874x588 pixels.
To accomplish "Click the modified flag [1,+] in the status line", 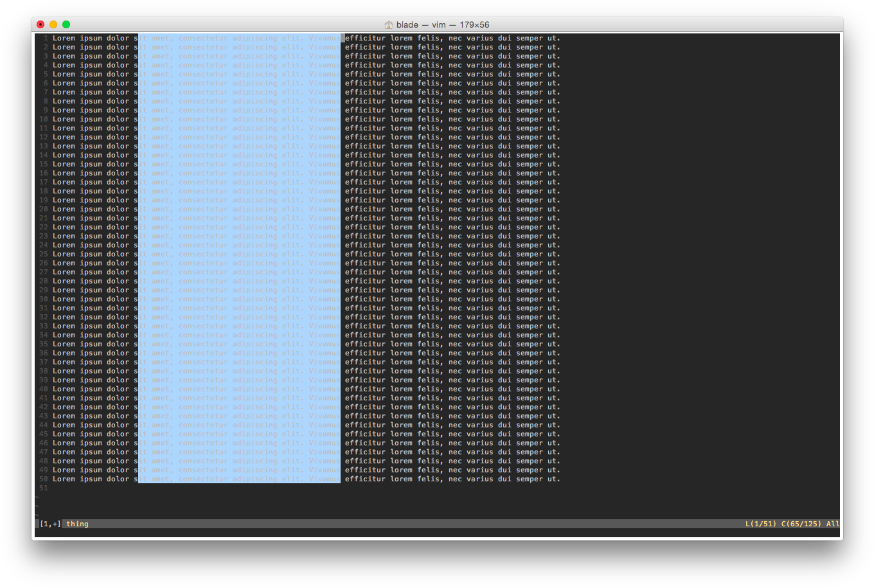I will [x=51, y=524].
